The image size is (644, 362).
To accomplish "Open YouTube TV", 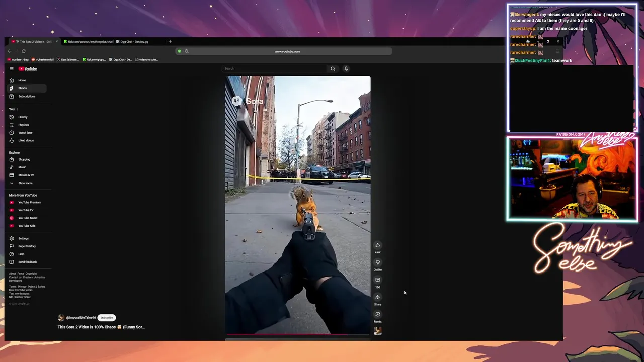I will (26, 210).
